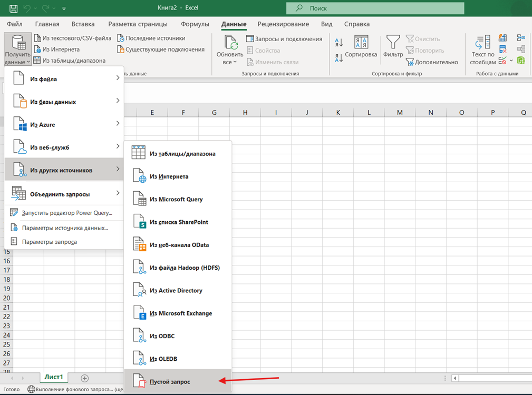The image size is (532, 395).
Task: Click the Фильтр funnel icon
Action: [x=393, y=42]
